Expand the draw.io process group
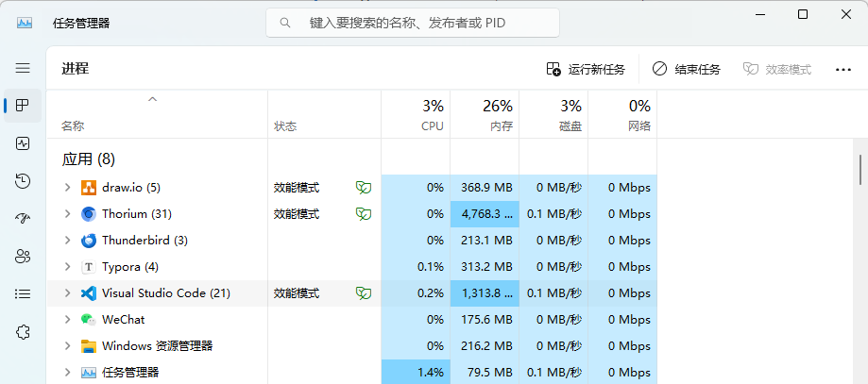 [67, 188]
